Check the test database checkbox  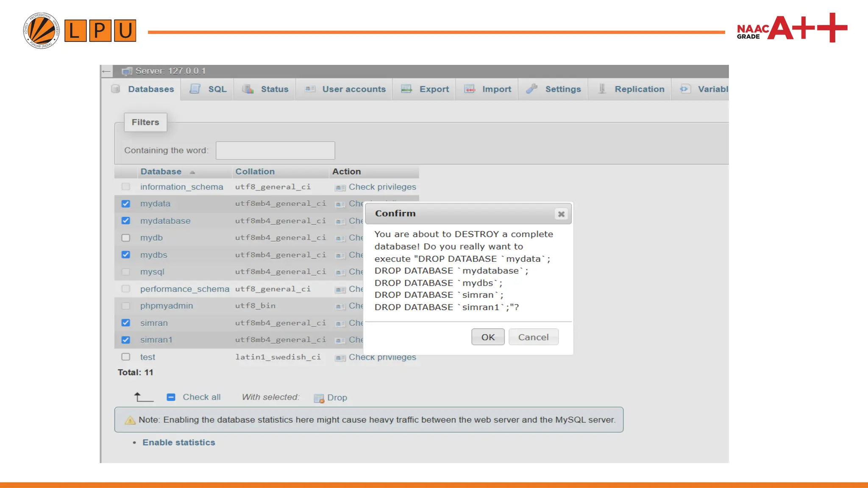pyautogui.click(x=126, y=357)
